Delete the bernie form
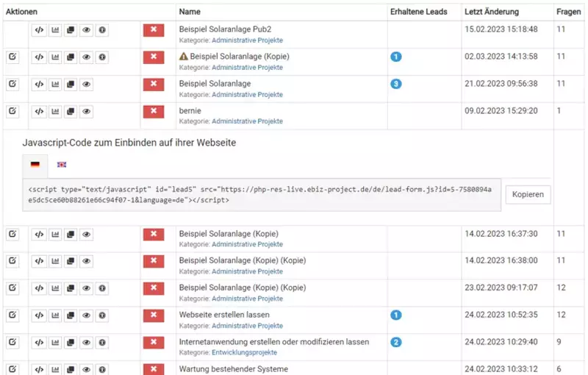 pyautogui.click(x=154, y=111)
